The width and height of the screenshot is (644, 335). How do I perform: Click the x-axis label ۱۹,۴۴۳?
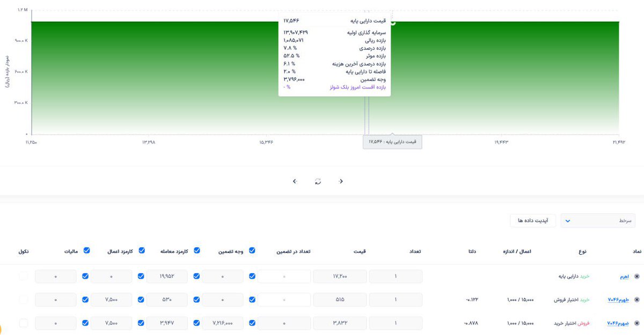(x=501, y=142)
